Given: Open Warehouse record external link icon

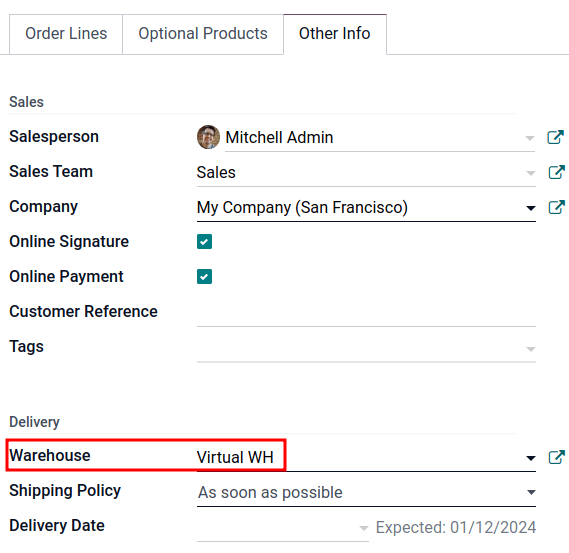Looking at the screenshot, I should [x=556, y=457].
